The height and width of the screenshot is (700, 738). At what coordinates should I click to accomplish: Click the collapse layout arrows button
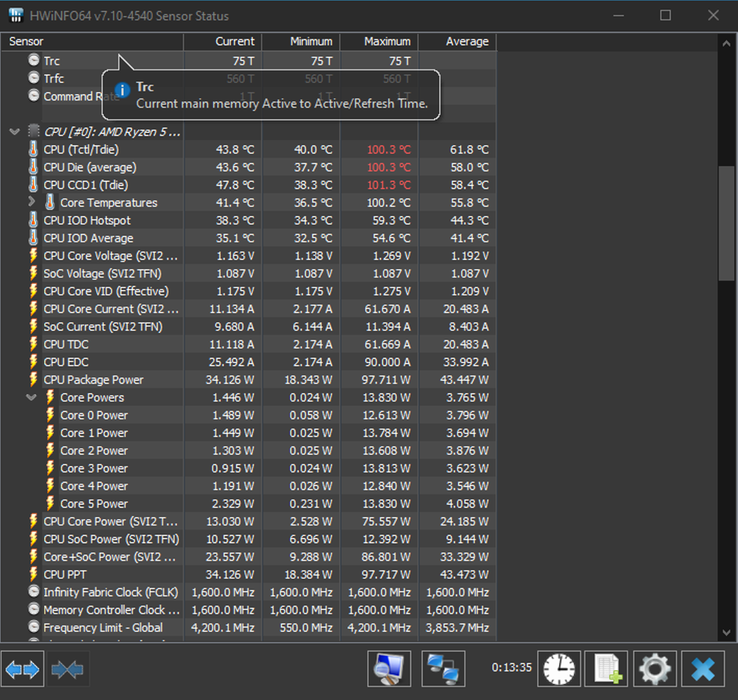coord(68,669)
